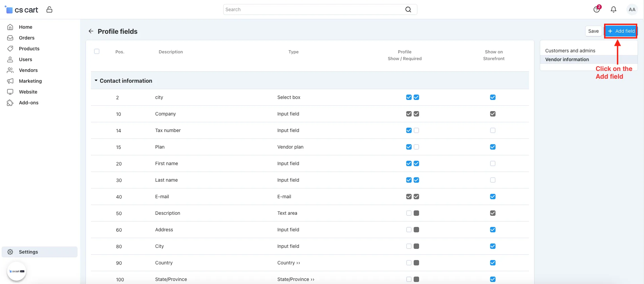Viewport: 644px width, 284px height.
Task: Open the Marketing menu item
Action: [30, 81]
